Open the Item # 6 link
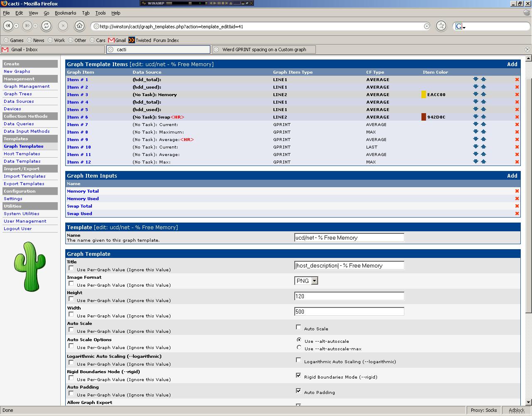Image resolution: width=532 pixels, height=416 pixels. click(77, 117)
